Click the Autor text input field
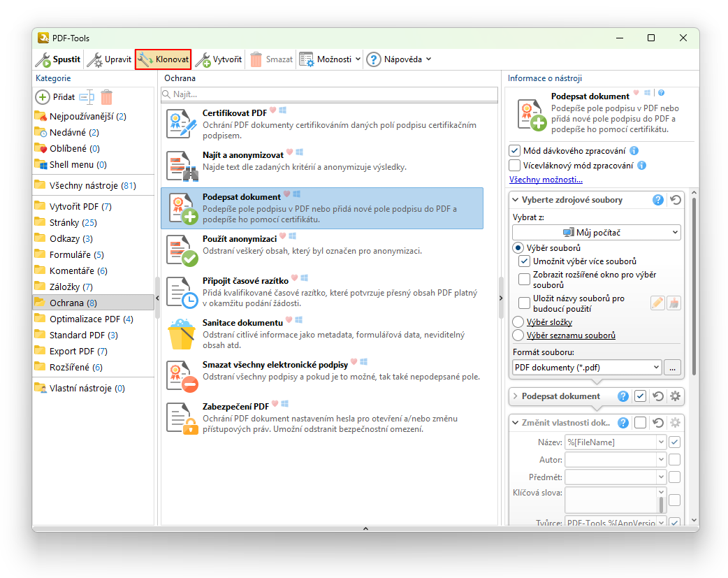The height and width of the screenshot is (578, 728). tap(611, 459)
